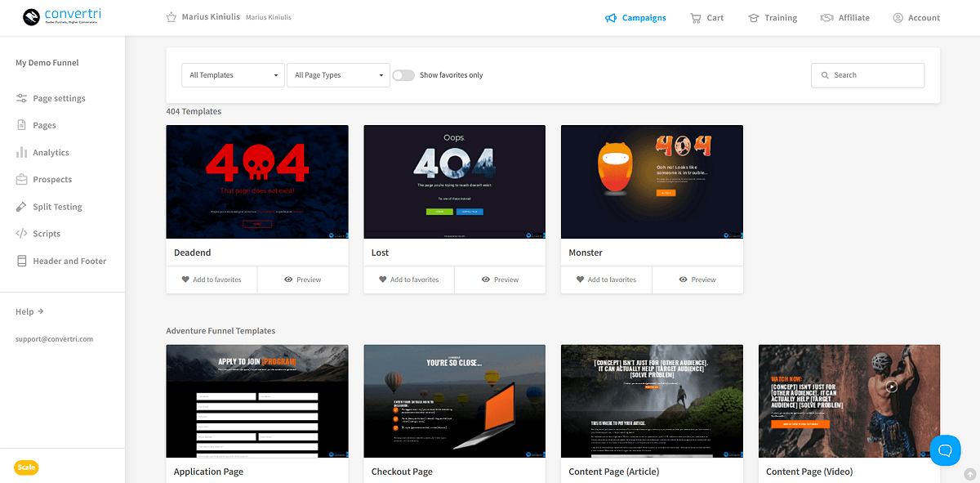Click the Checkout Page label
This screenshot has height=483, width=980.
(402, 472)
